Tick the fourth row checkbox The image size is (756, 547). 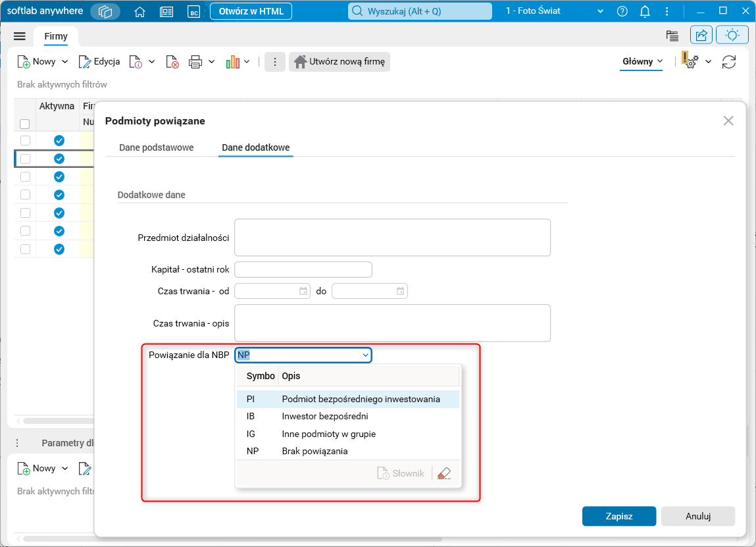(x=25, y=195)
